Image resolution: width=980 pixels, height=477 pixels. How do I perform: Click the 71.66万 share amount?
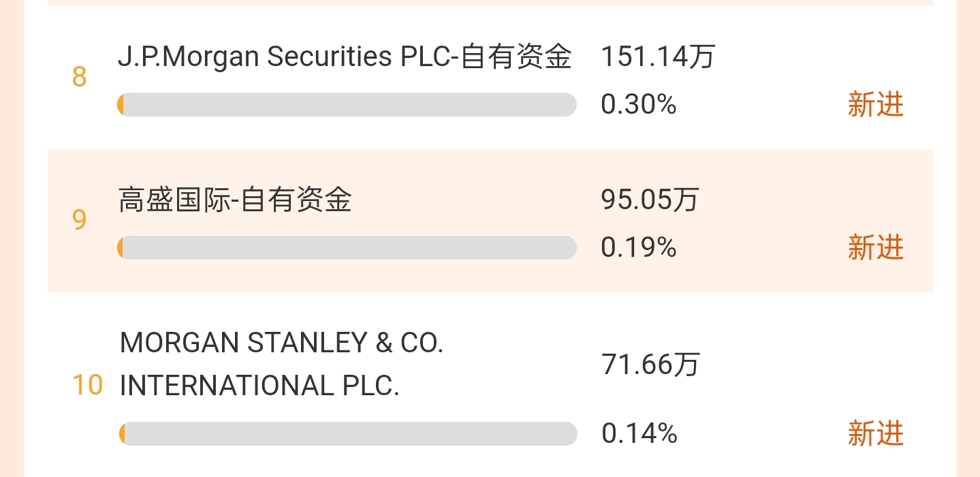(x=650, y=365)
